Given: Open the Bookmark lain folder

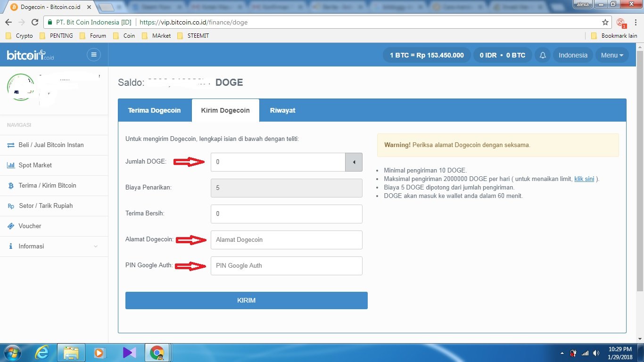Looking at the screenshot, I should [614, 36].
